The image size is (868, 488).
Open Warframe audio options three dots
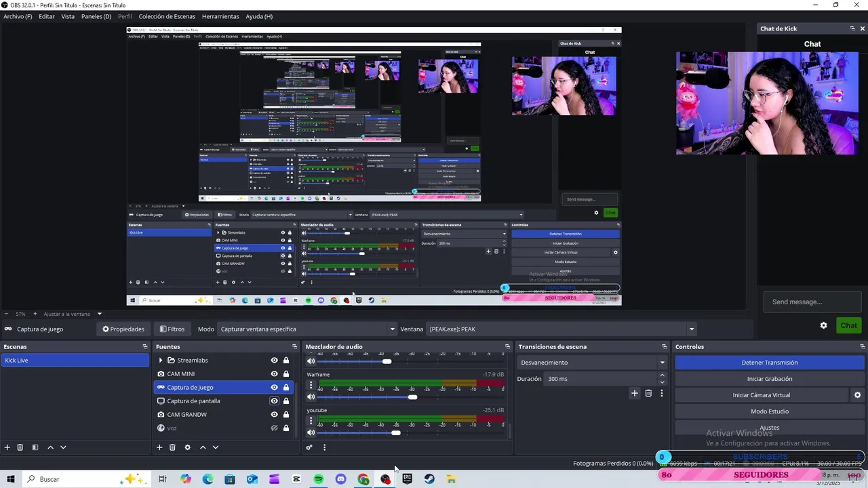(x=311, y=385)
